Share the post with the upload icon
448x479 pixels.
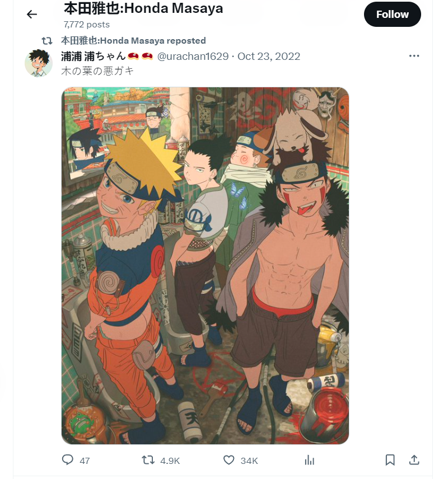click(x=414, y=460)
